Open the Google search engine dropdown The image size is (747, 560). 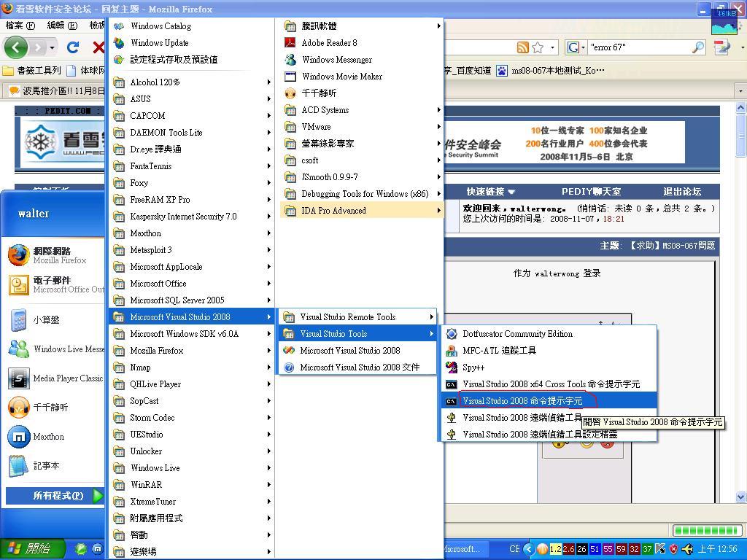576,47
